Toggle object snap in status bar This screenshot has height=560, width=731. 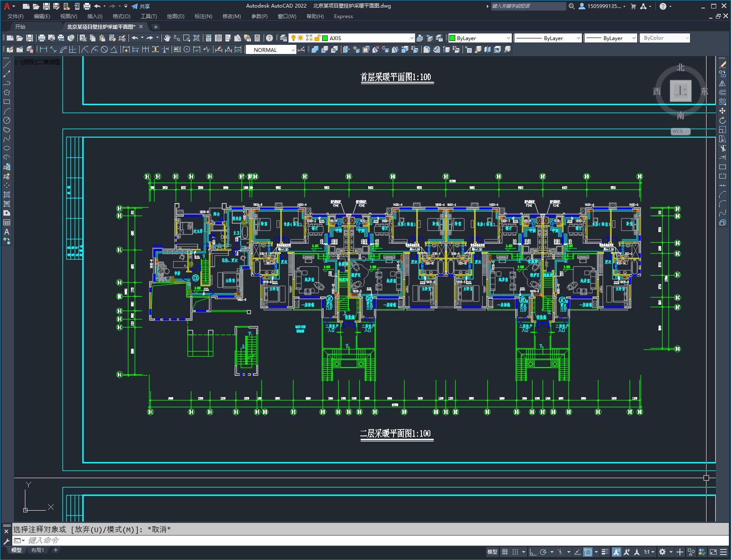coord(588,552)
